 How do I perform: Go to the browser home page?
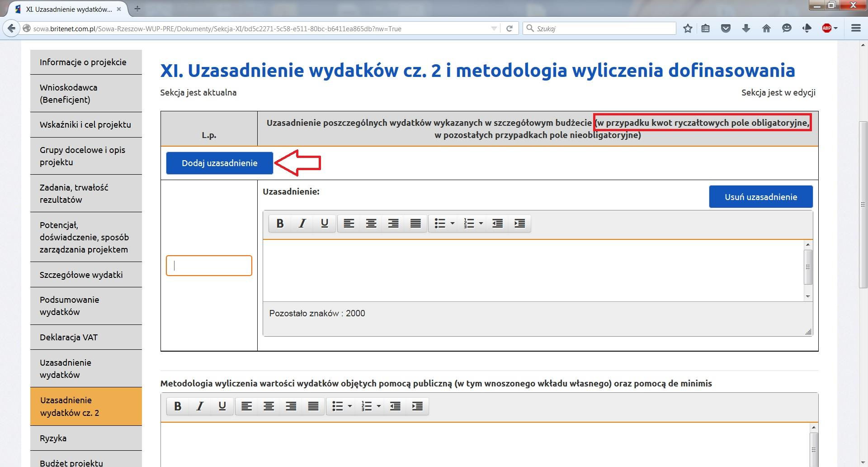click(x=766, y=29)
